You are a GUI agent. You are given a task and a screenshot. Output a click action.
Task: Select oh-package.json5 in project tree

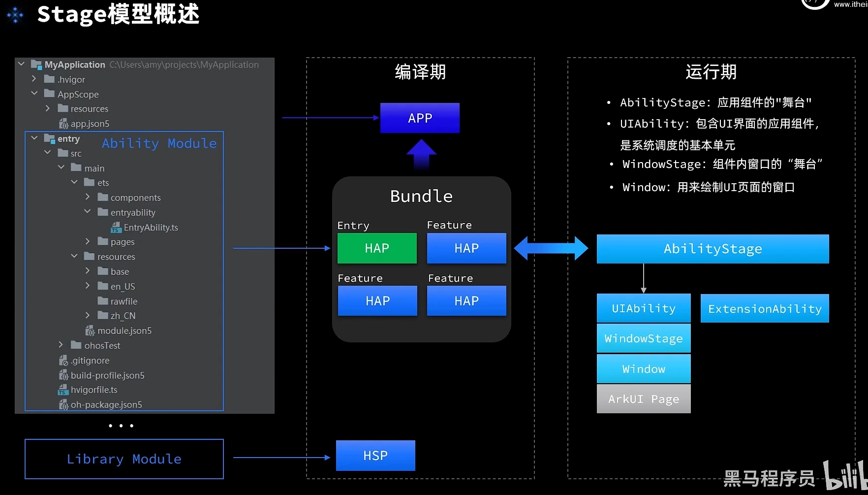[106, 405]
